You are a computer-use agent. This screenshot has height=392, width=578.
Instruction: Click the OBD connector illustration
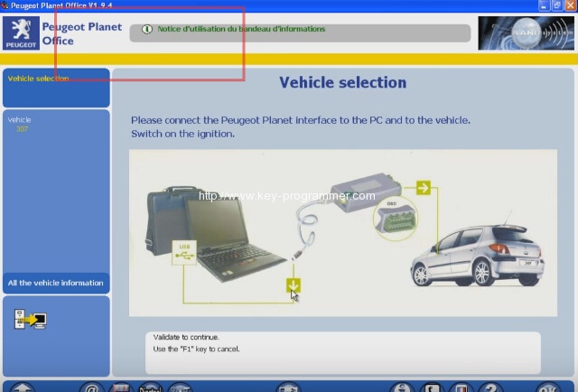[396, 219]
